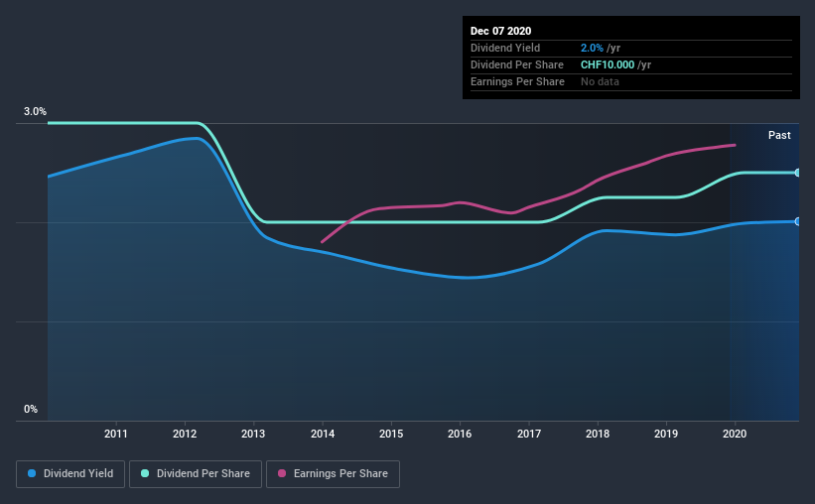Click the No data earnings value

tap(600, 81)
